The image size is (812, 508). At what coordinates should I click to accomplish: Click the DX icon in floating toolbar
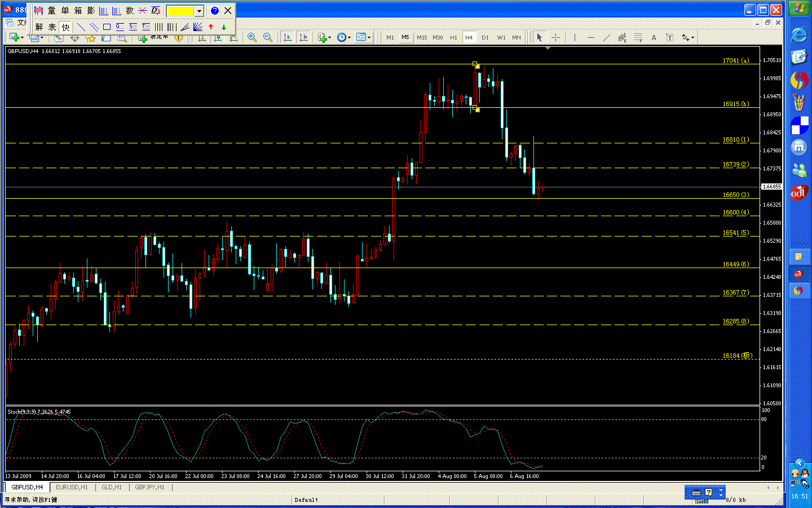coord(156,11)
